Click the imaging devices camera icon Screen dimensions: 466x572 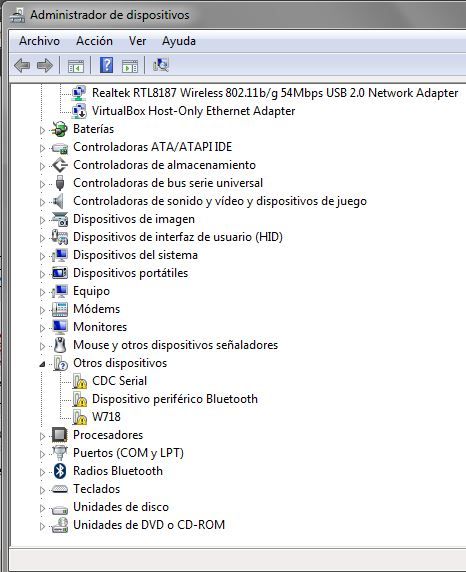(59, 219)
